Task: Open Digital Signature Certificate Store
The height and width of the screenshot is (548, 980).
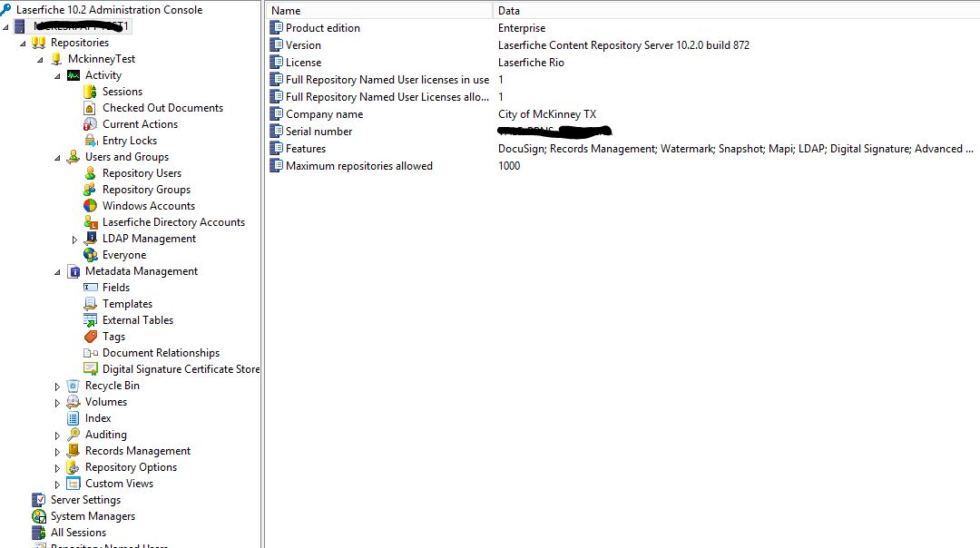Action: (x=181, y=369)
